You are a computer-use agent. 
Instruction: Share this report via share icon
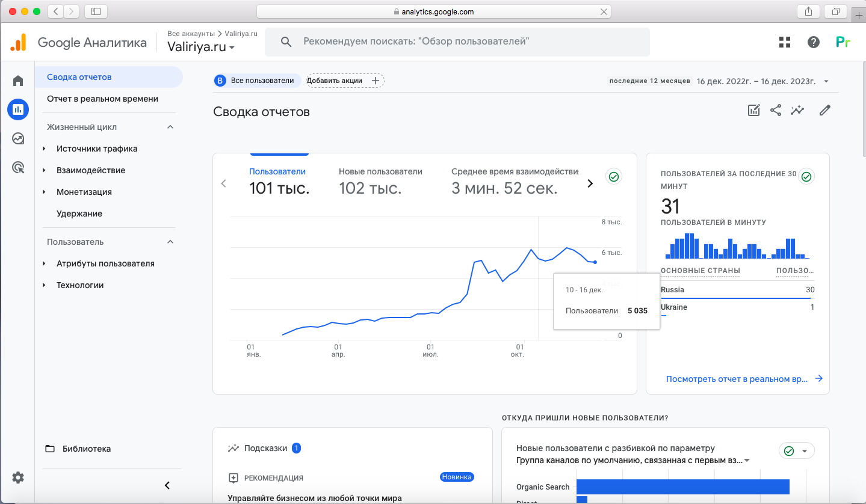click(776, 110)
